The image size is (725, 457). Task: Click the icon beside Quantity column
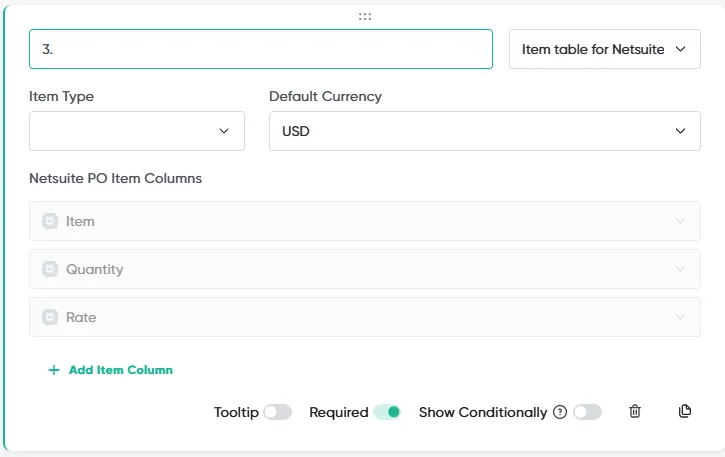[50, 269]
